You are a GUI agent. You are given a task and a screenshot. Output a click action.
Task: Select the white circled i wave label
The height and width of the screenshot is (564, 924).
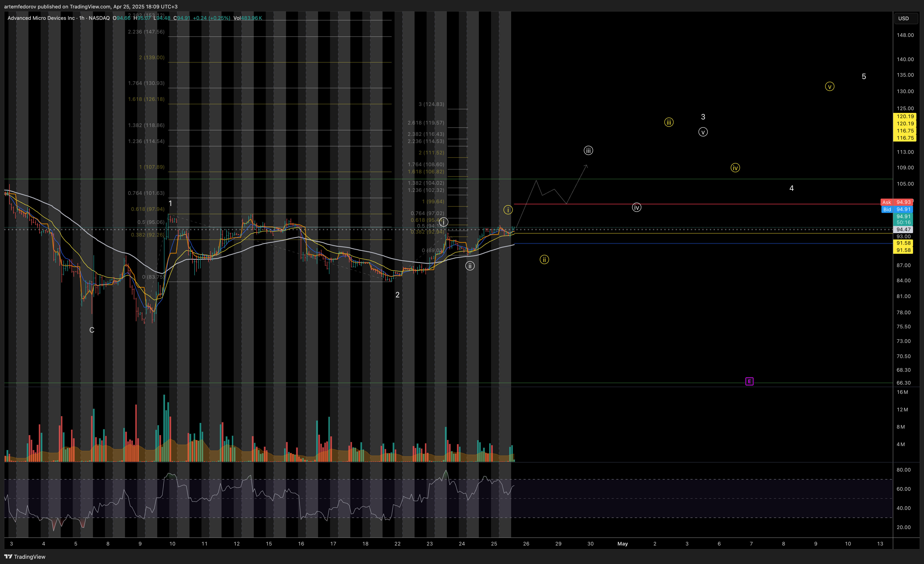(x=443, y=222)
